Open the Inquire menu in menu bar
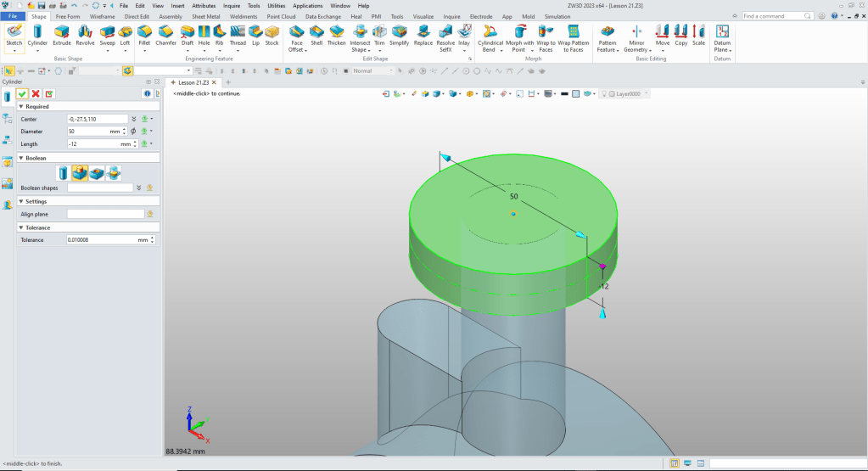Screen dimensions: 868x471 (232, 5)
